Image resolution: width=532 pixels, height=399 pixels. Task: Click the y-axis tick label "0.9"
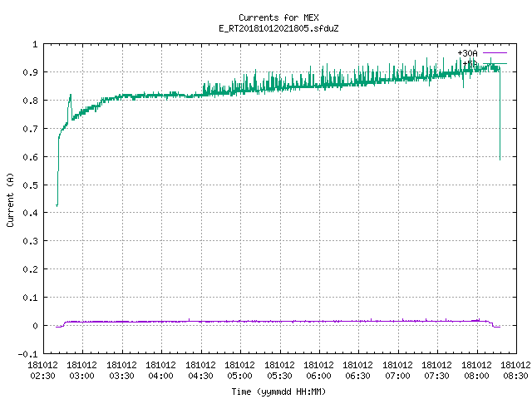[x=30, y=72]
